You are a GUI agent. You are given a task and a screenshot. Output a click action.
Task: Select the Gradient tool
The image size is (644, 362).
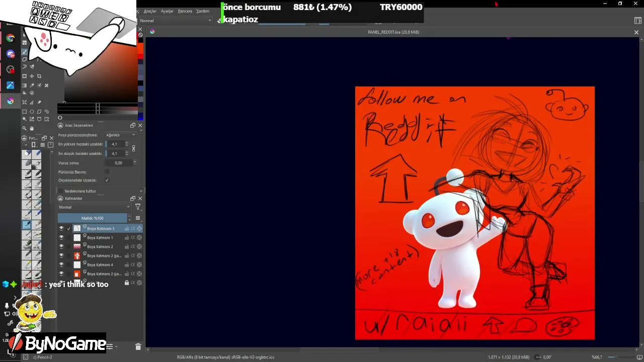pos(25,85)
